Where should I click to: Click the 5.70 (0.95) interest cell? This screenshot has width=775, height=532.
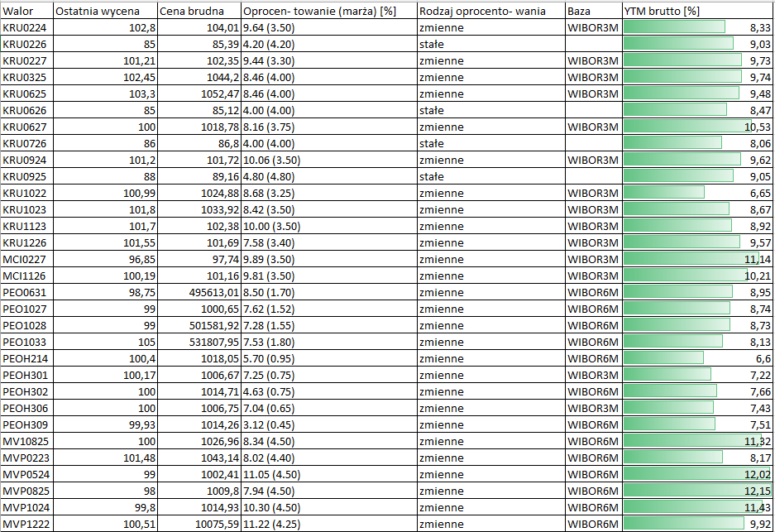329,359
